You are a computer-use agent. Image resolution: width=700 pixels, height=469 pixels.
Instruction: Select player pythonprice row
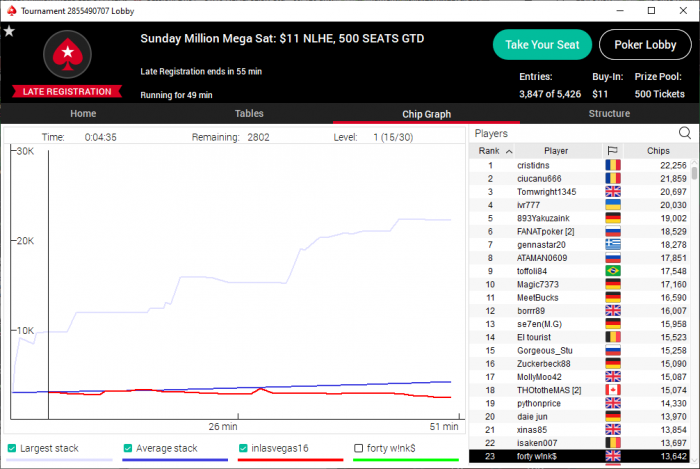pyautogui.click(x=579, y=403)
